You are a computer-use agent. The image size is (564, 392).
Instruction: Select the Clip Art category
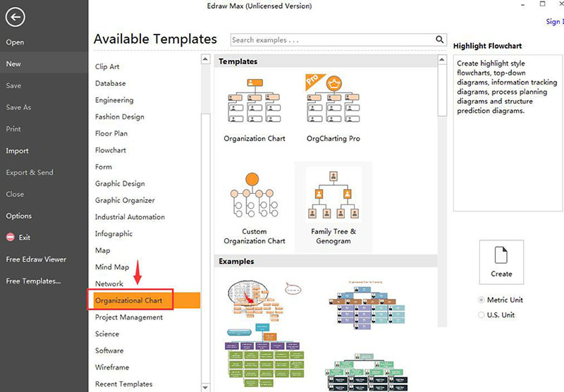(x=107, y=66)
